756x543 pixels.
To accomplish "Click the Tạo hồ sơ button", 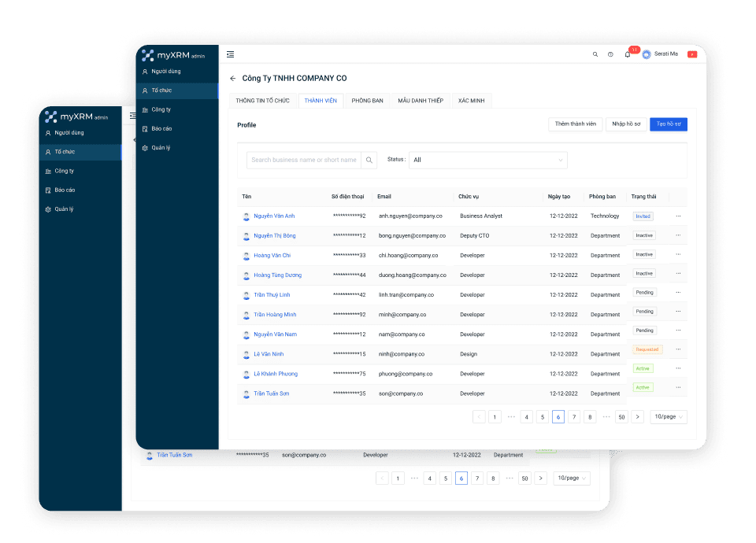I will tap(668, 124).
